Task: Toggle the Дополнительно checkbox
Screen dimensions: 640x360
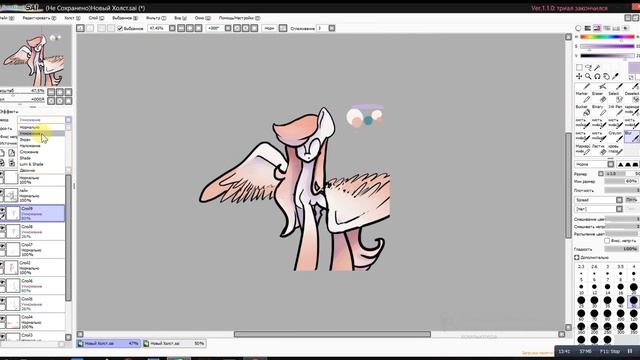Action: tap(577, 258)
